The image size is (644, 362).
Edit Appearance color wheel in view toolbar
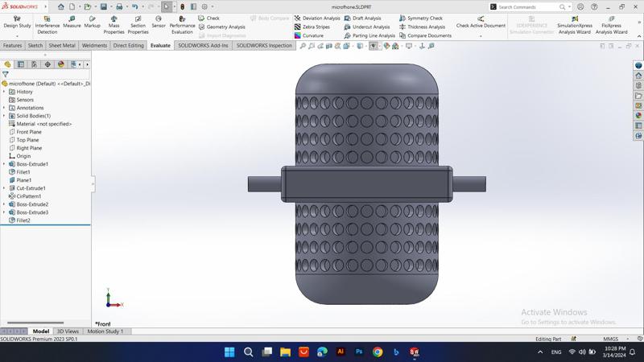386,46
